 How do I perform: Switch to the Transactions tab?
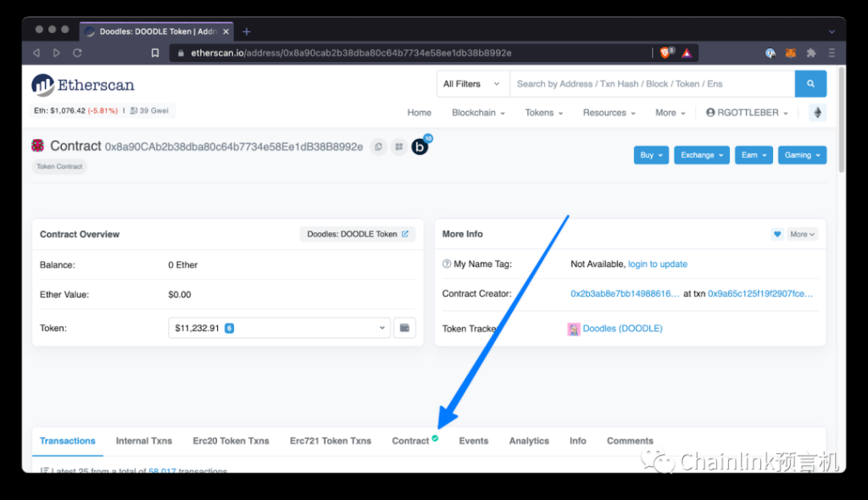click(x=68, y=441)
